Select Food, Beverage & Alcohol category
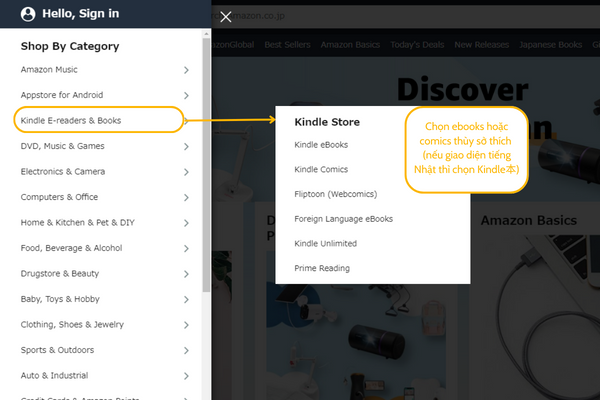Viewport: 600px width, 400px height. [x=72, y=248]
